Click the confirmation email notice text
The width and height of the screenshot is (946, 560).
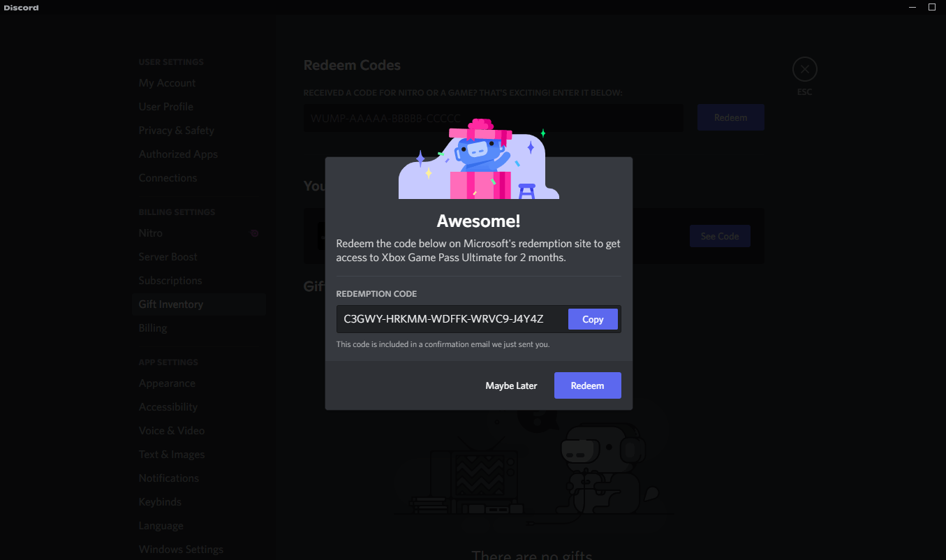[x=443, y=344]
